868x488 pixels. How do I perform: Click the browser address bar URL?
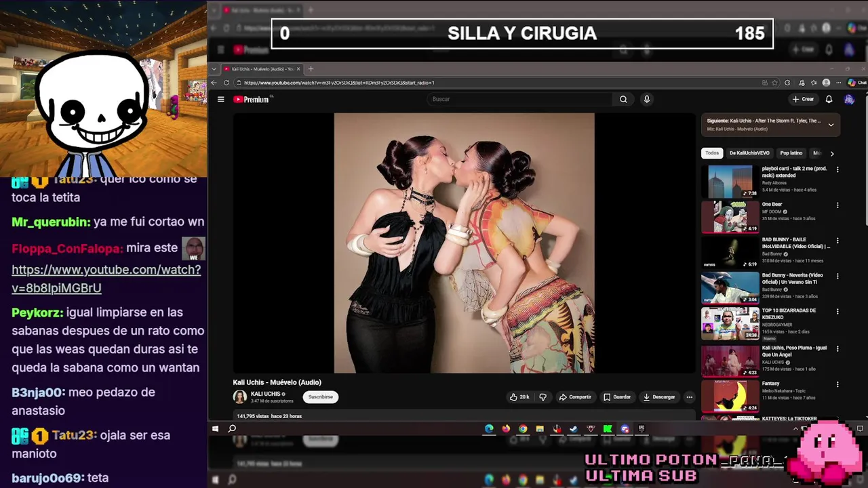(x=339, y=83)
